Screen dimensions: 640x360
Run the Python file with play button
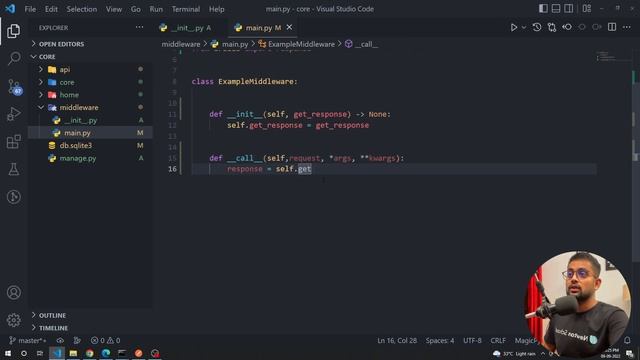coord(513,27)
